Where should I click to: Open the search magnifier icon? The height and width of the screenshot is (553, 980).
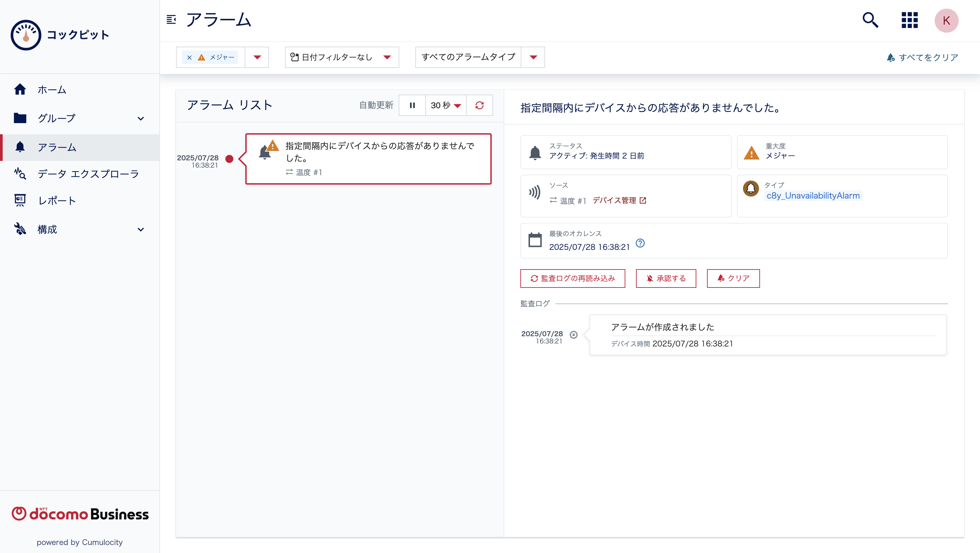(x=870, y=20)
